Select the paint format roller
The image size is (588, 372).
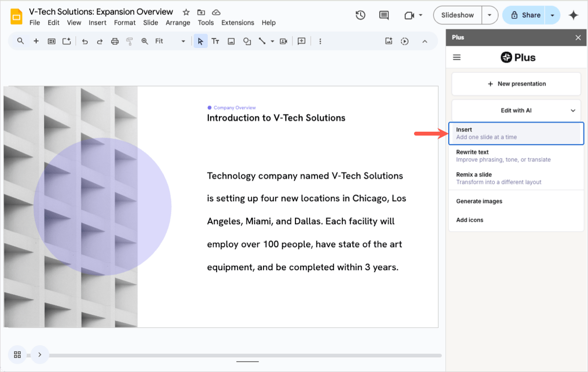(x=130, y=42)
